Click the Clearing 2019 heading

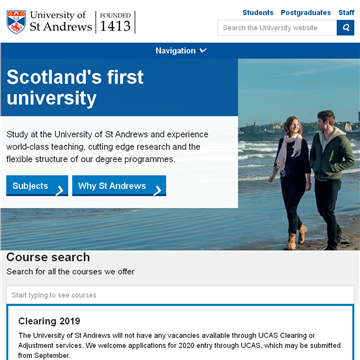49,321
